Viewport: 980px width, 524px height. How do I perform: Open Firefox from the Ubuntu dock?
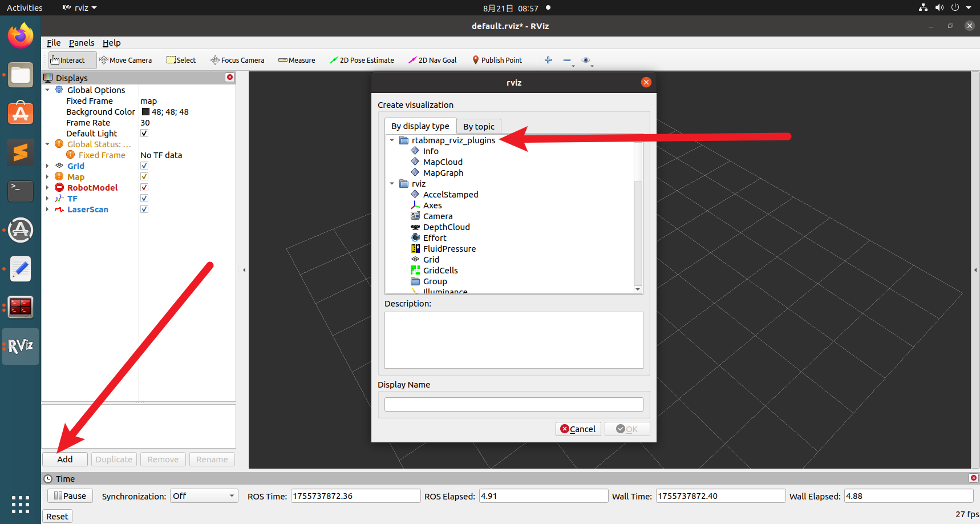tap(21, 36)
